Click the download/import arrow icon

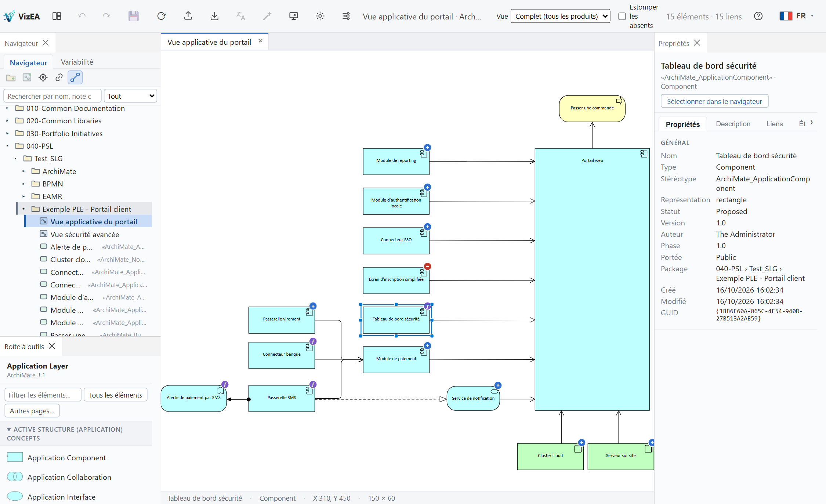(214, 16)
